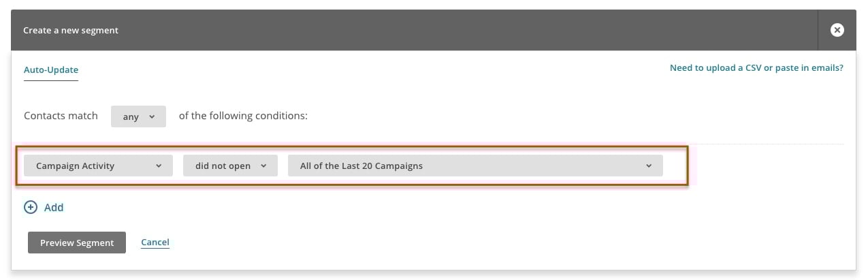868x280 pixels.
Task: Click the Add label to add a condition
Action: (x=54, y=207)
